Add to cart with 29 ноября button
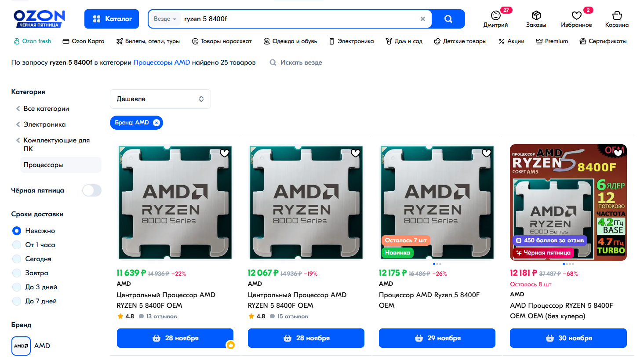 pyautogui.click(x=437, y=338)
